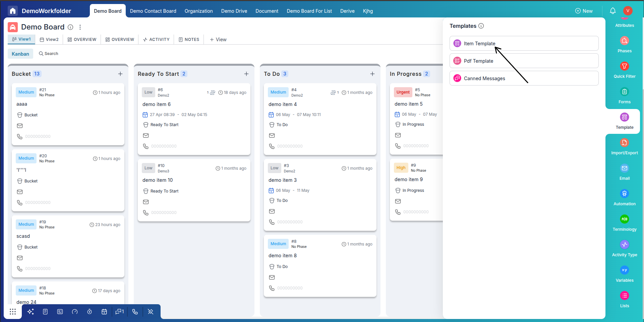Select the Kanban button

pyautogui.click(x=20, y=54)
